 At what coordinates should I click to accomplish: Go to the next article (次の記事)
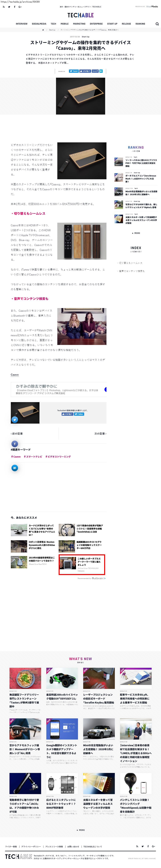coord(100,434)
